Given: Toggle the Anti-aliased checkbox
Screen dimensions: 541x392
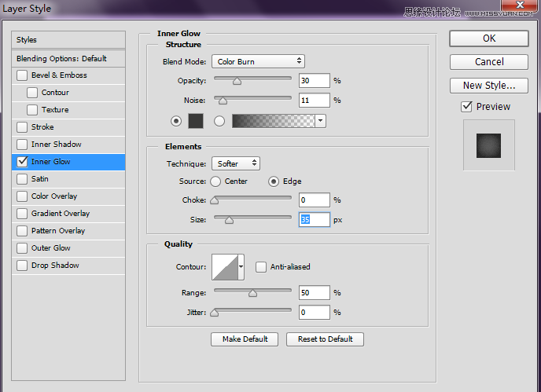Looking at the screenshot, I should click(261, 267).
